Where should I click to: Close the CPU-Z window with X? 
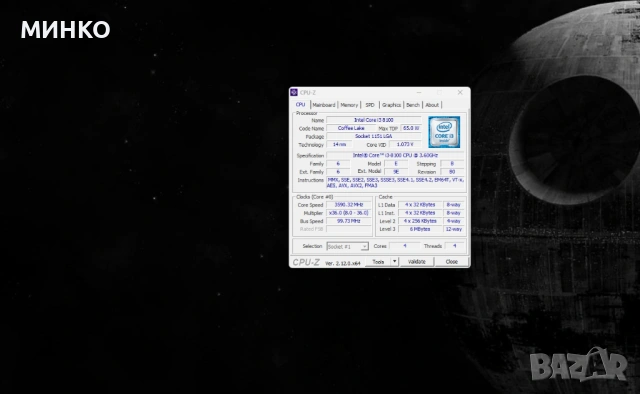(x=460, y=93)
